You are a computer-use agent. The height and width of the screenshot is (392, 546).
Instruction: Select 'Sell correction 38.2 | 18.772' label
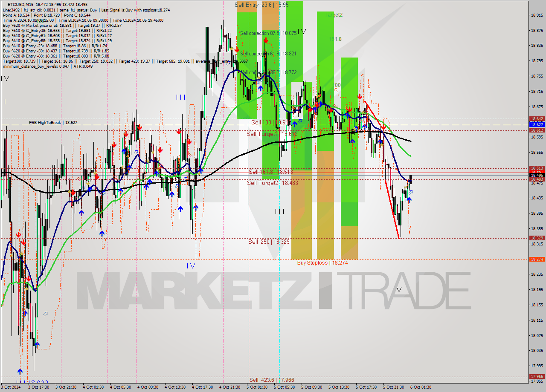(268, 72)
